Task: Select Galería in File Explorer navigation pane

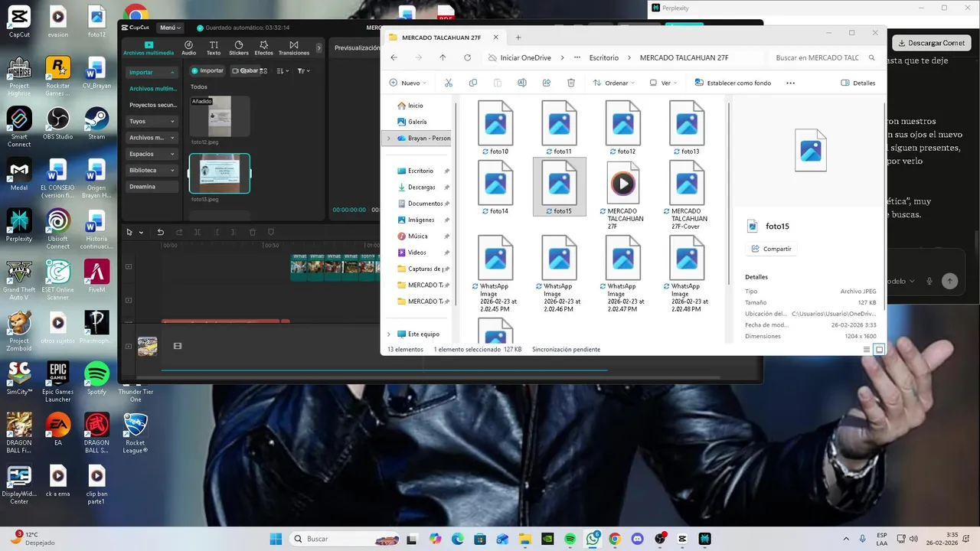Action: [417, 122]
